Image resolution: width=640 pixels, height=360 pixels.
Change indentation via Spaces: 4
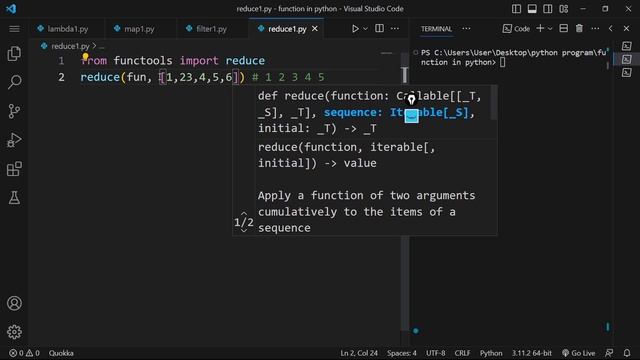[x=402, y=353]
